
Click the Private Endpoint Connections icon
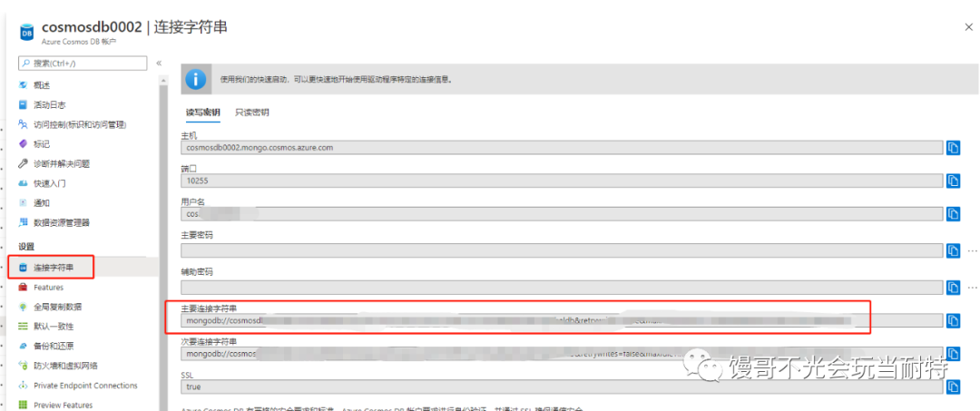coord(24,386)
